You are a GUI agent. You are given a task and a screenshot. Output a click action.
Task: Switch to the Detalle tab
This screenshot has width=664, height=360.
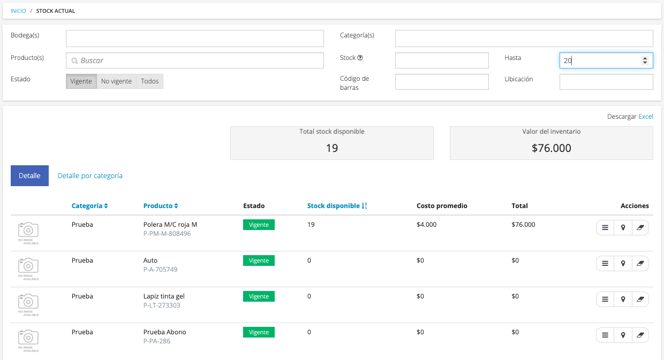[x=30, y=176]
